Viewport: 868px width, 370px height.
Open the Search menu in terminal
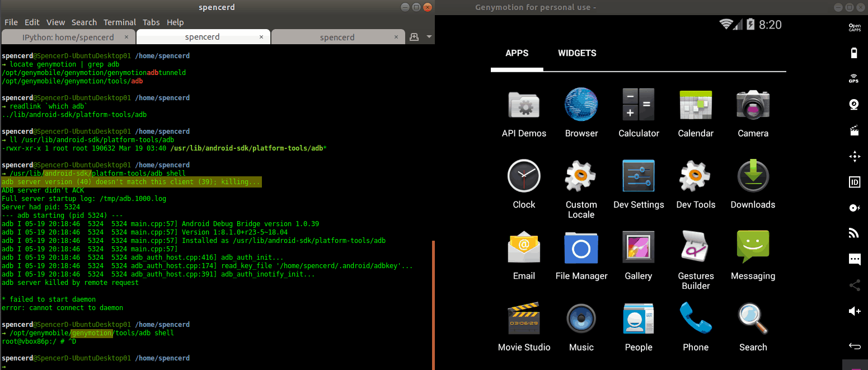point(84,22)
